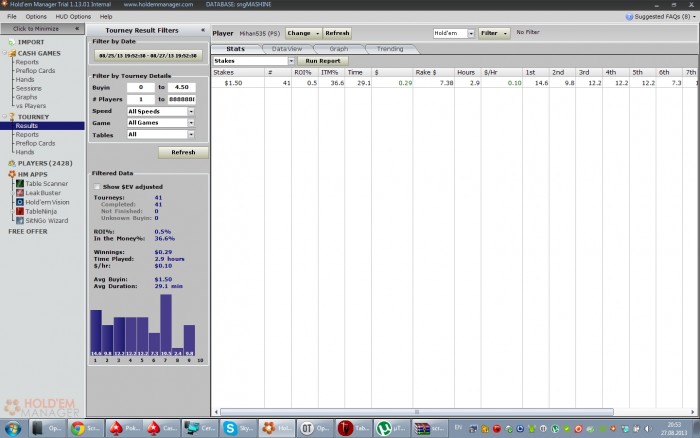Image resolution: width=700 pixels, height=438 pixels.
Task: Click the Suggested FAQs icon
Action: [629, 17]
